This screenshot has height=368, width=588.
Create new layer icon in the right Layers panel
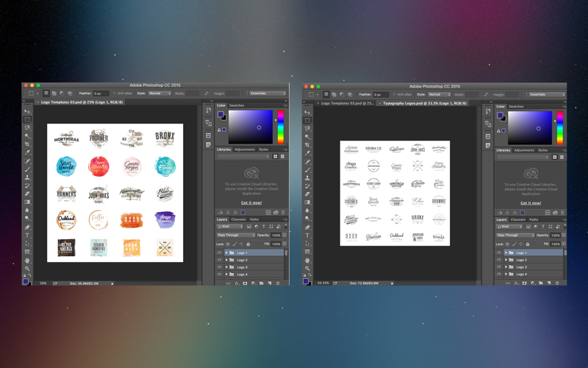(549, 283)
